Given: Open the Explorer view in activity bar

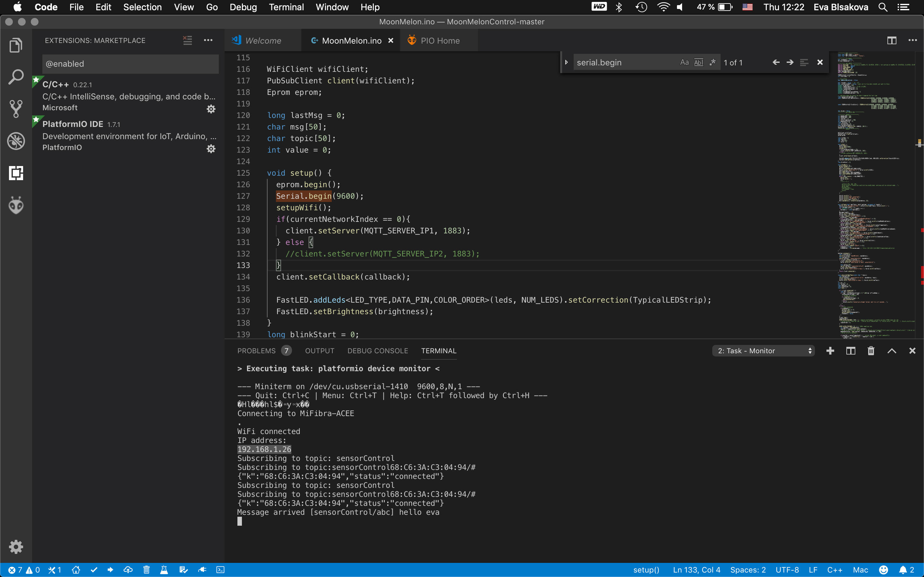Looking at the screenshot, I should click(x=16, y=45).
